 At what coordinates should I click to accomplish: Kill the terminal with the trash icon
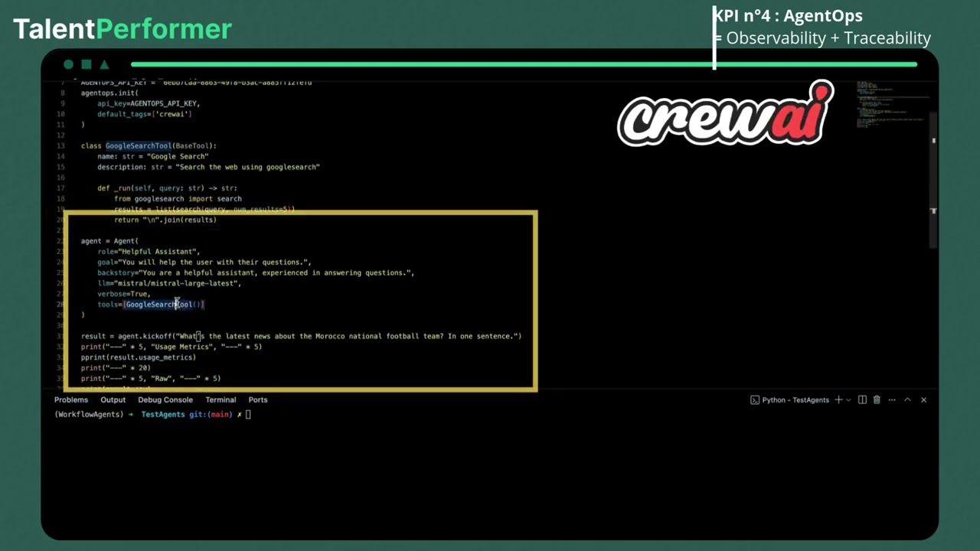point(877,399)
